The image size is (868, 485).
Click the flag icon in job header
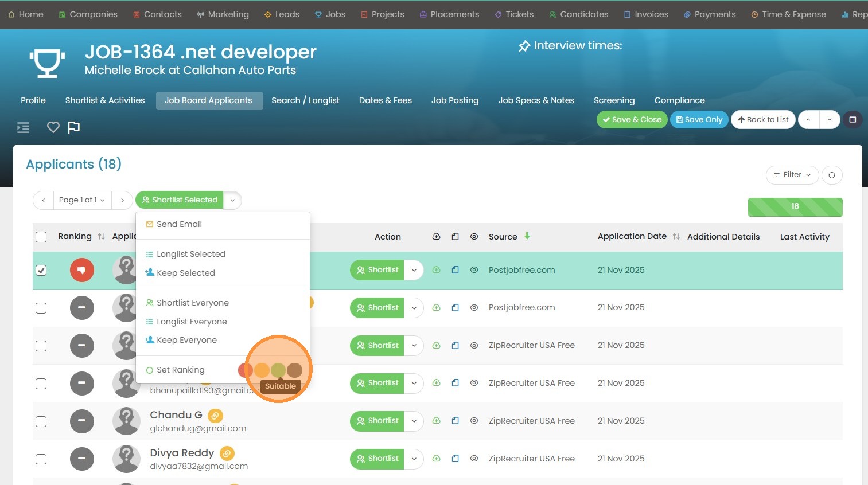point(73,127)
